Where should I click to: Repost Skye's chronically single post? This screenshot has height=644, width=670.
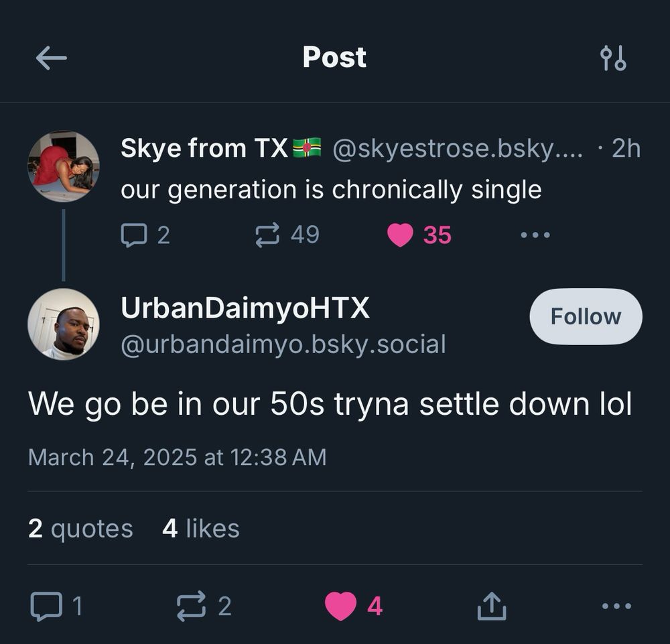pyautogui.click(x=269, y=234)
